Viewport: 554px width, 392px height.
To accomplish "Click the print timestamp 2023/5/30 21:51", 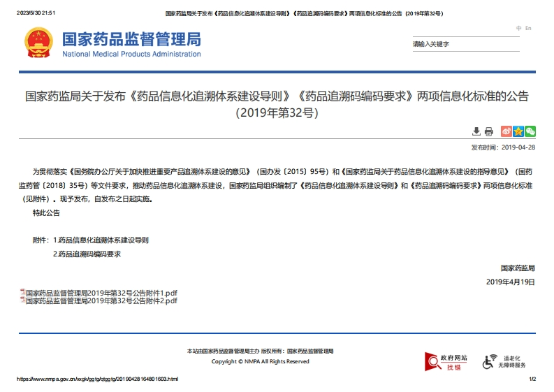I will 36,13.
